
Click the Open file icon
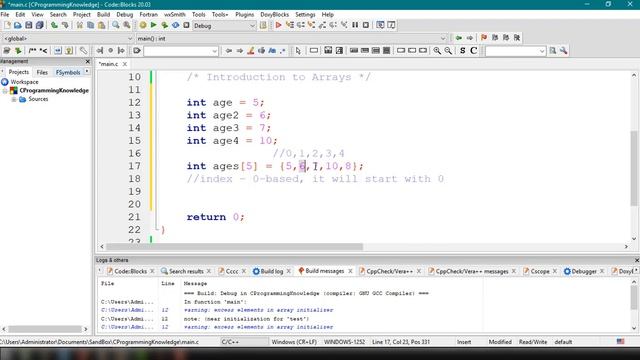click(18, 25)
